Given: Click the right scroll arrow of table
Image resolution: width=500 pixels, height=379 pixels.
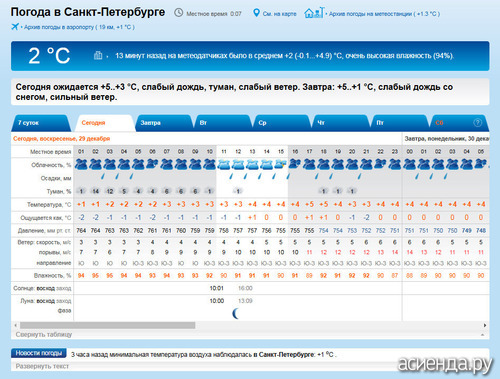Looking at the screenshot, I should [x=485, y=325].
